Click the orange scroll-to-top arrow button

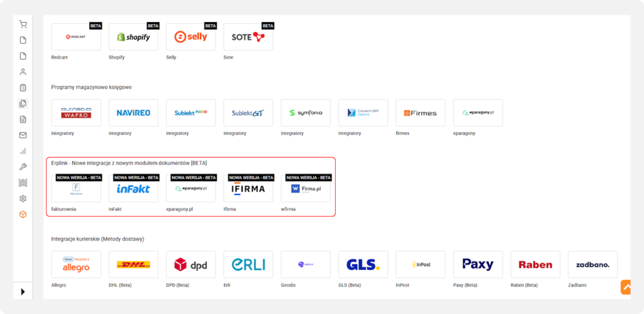click(x=626, y=288)
